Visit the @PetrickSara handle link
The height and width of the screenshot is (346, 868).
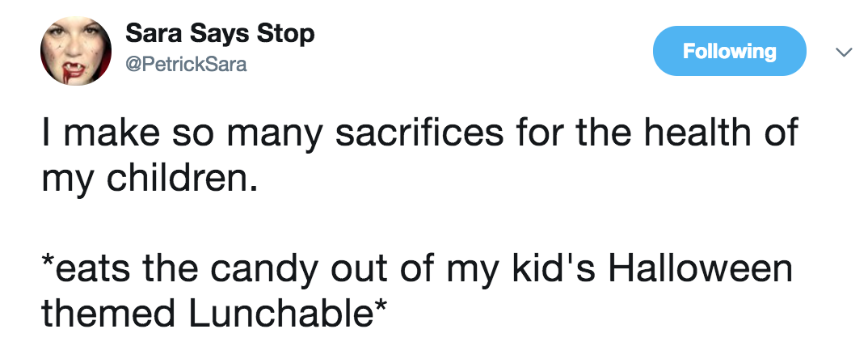[x=186, y=65]
